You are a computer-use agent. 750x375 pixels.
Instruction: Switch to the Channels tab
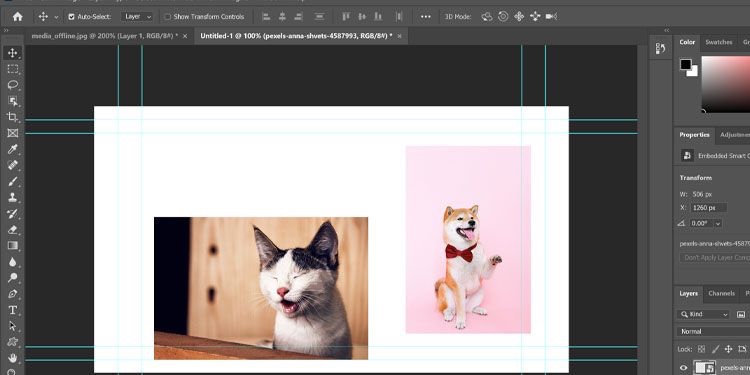[x=721, y=294]
